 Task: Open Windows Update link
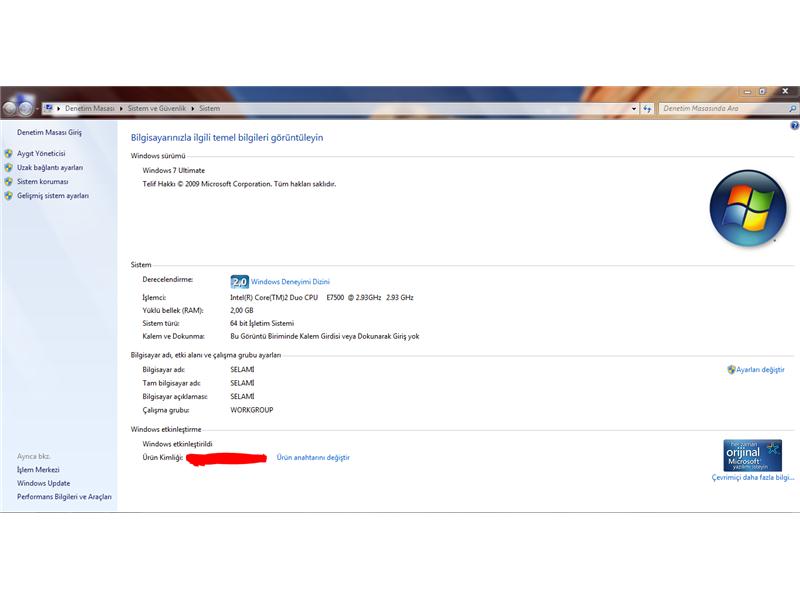(x=43, y=483)
